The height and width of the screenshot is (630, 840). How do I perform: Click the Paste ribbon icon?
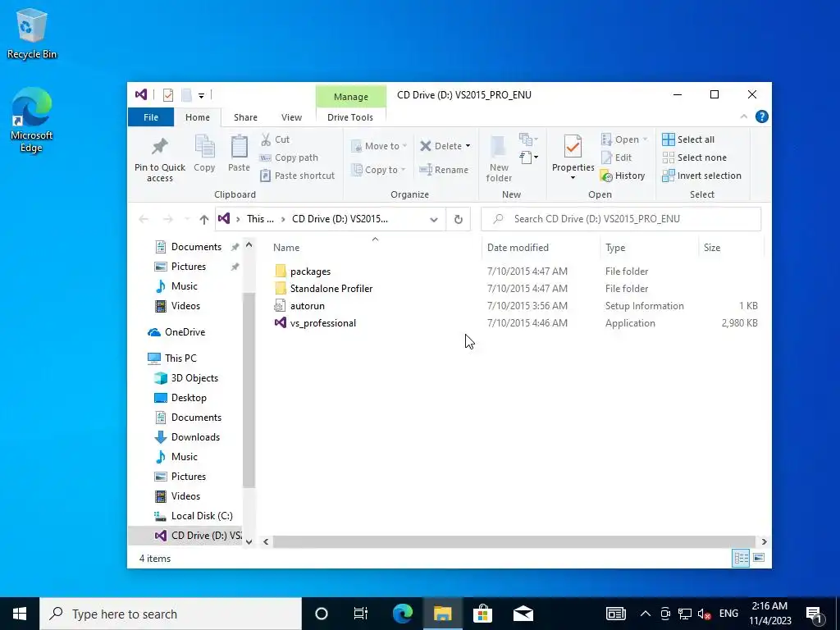[239, 146]
